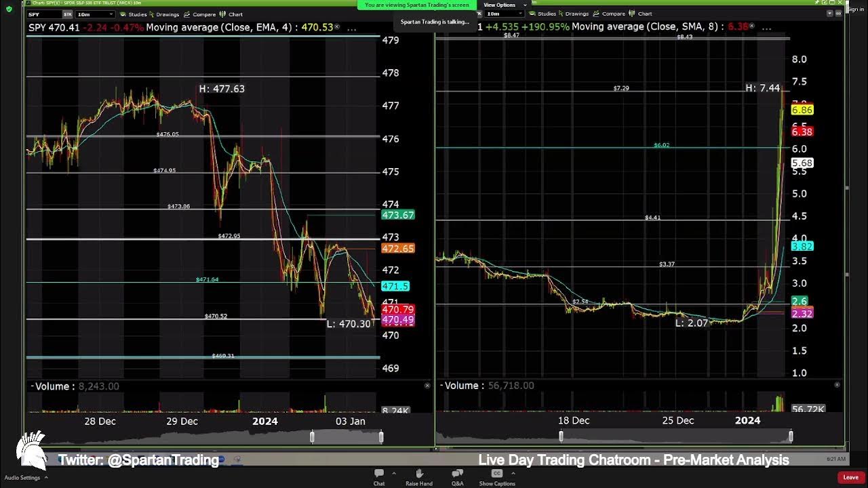The image size is (868, 488).
Task: Click the left range handle in right chart navigator
Action: [561, 436]
